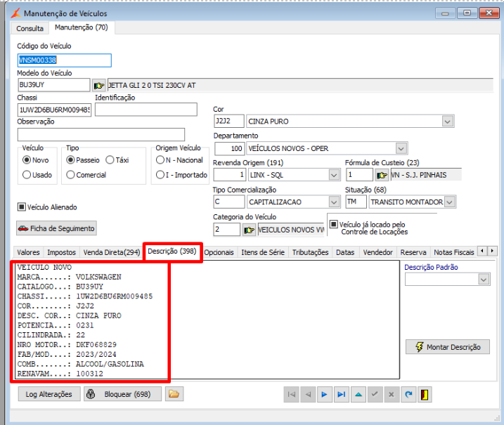Expand the Departamento dropdown
Image resolution: width=504 pixels, height=425 pixels.
(401, 149)
